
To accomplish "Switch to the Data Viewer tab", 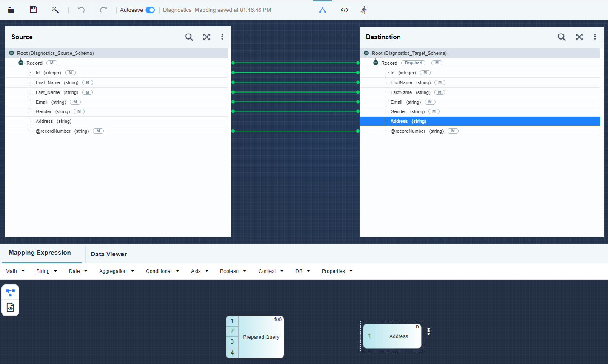I will pyautogui.click(x=108, y=254).
